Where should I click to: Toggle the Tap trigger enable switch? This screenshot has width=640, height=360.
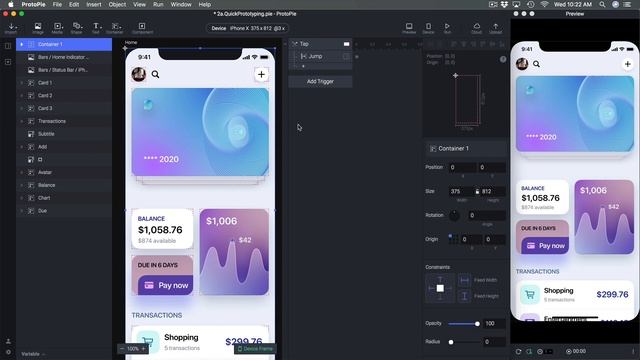(x=346, y=44)
